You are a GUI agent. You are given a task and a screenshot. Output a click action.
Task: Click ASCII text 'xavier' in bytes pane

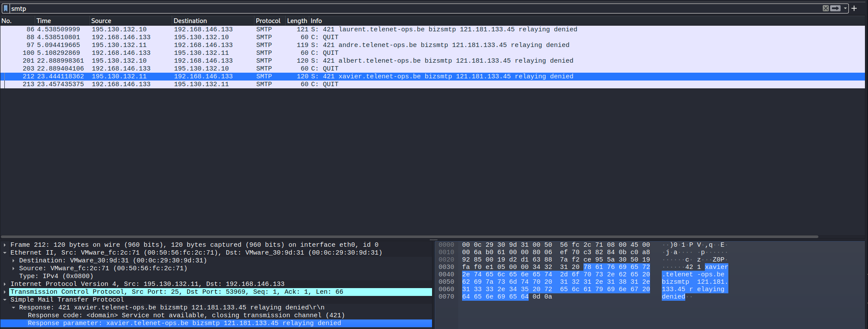coord(717,267)
